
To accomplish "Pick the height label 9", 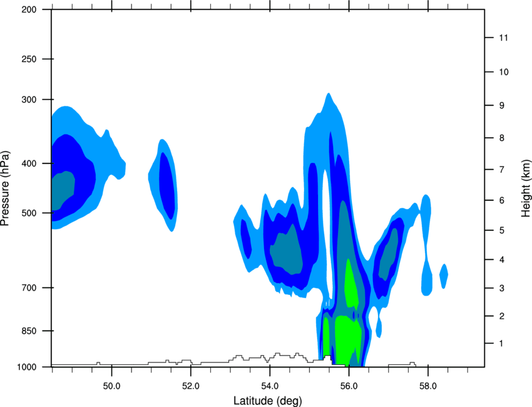I will tap(502, 106).
